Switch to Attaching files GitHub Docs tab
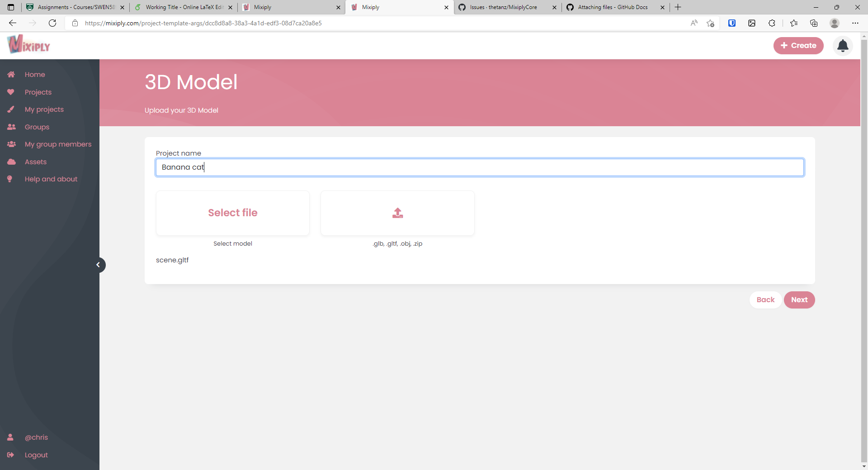The height and width of the screenshot is (470, 868). coord(616,7)
